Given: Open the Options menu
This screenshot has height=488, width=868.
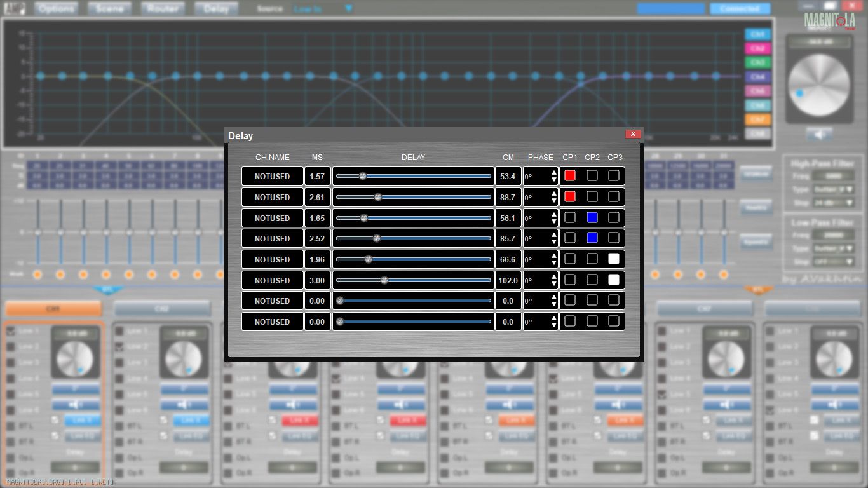Looking at the screenshot, I should (x=56, y=8).
